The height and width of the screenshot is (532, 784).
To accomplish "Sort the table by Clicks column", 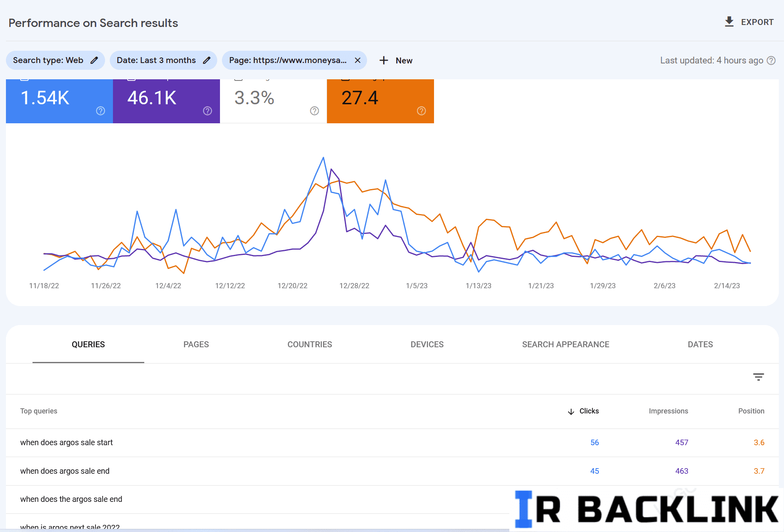I will coord(589,411).
